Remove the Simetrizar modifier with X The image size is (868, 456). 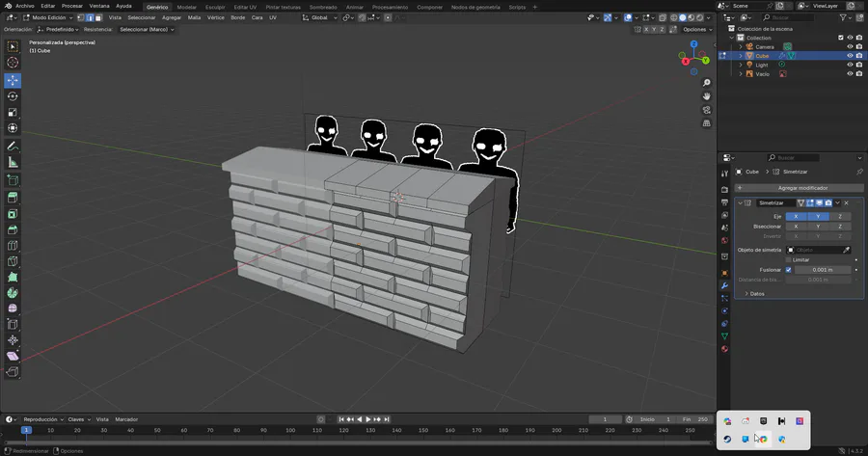pyautogui.click(x=846, y=203)
